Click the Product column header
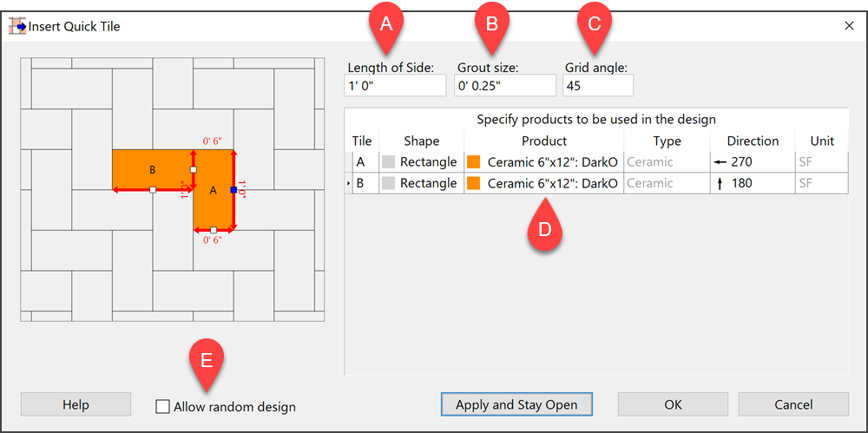This screenshot has height=433, width=868. (544, 141)
